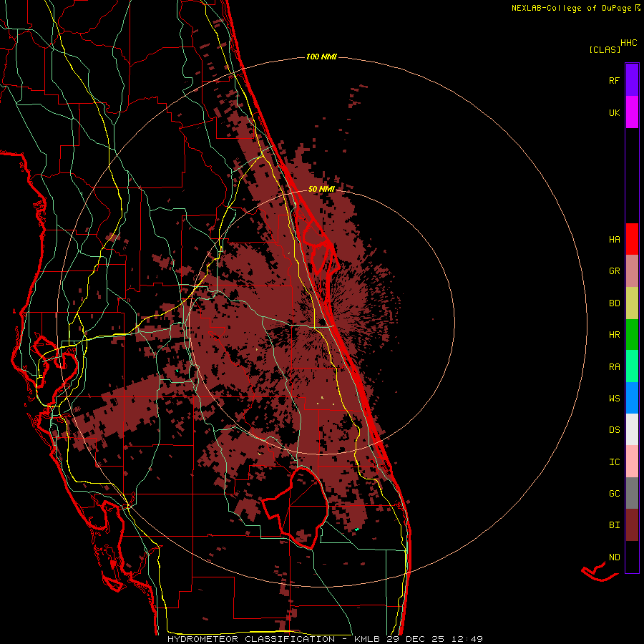Click the ND legend label

[614, 557]
